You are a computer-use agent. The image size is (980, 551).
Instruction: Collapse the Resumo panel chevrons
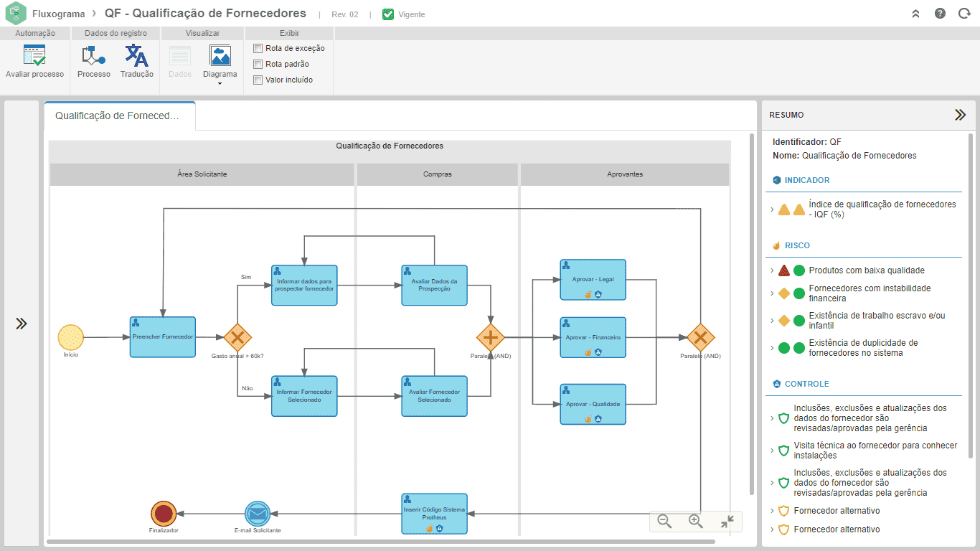(x=960, y=115)
